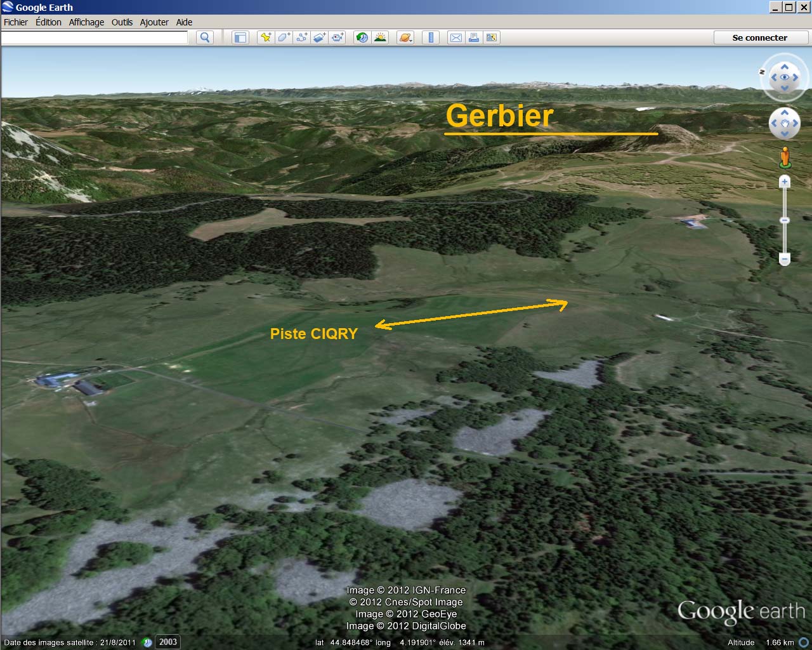Open the Affichage menu
Viewport: 812px width, 650px height.
click(86, 22)
